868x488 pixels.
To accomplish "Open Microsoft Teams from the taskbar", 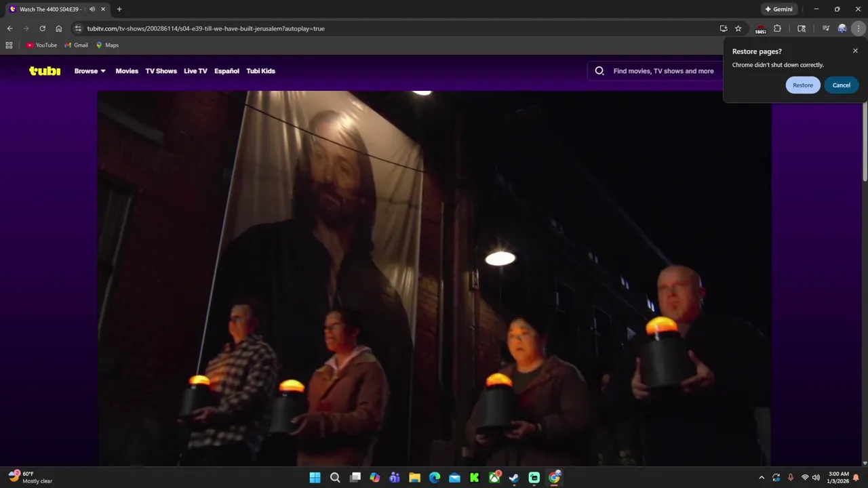I will tap(395, 478).
